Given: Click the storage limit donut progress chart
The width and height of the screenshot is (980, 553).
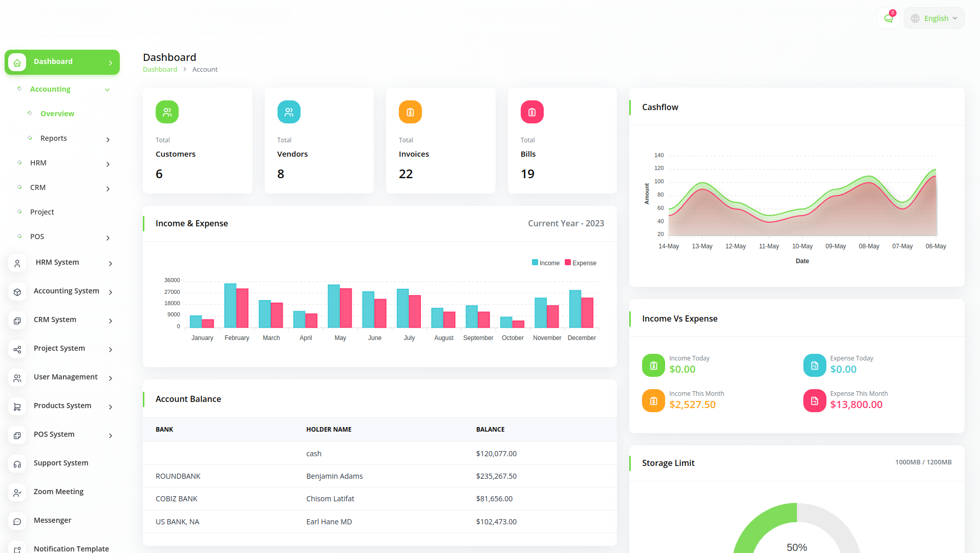Looking at the screenshot, I should point(797,528).
